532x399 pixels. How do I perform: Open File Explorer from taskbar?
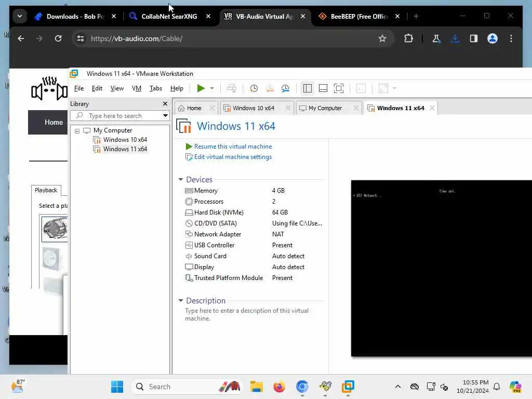257,387
